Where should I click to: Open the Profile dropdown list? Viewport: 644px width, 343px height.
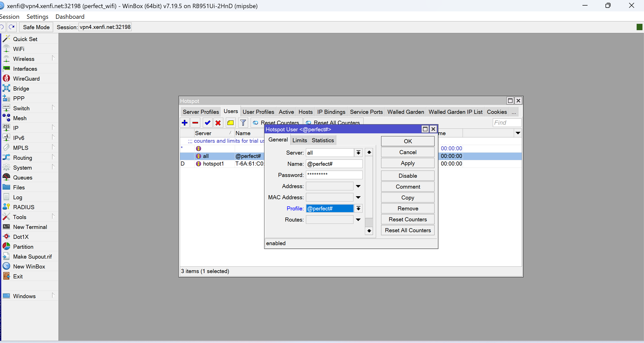[358, 209]
